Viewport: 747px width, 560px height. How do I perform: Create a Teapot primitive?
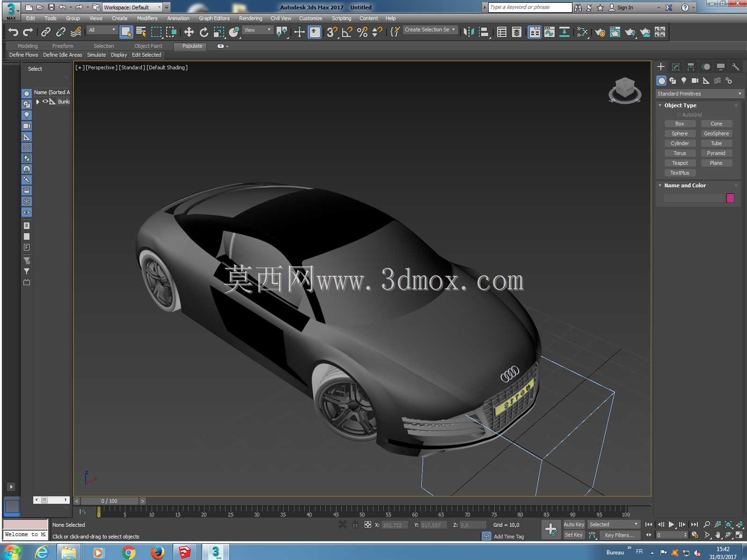(x=680, y=163)
